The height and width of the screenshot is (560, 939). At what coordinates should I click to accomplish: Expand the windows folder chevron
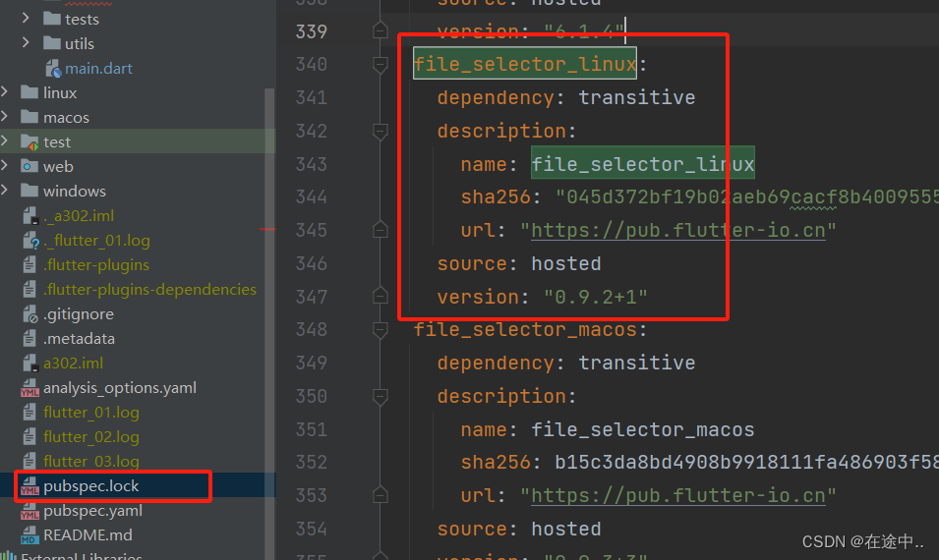pos(4,190)
